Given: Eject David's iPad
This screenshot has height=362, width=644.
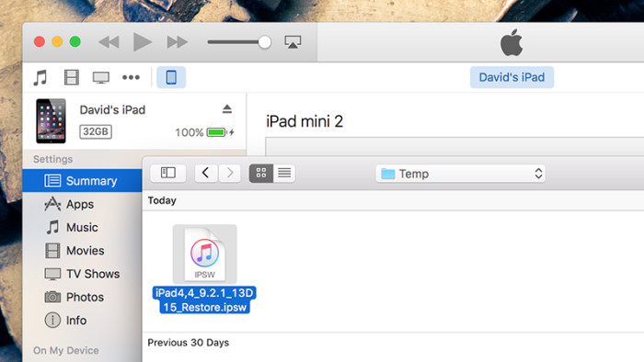Looking at the screenshot, I should point(227,109).
